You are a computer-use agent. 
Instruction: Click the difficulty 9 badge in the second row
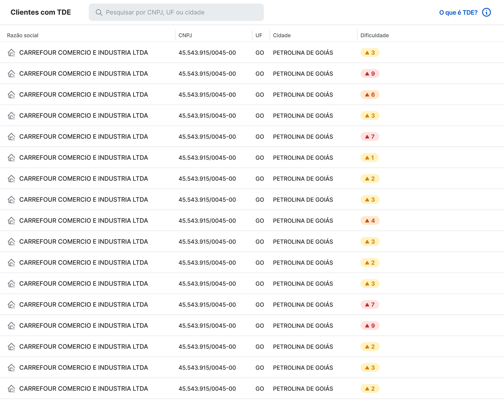click(x=370, y=74)
